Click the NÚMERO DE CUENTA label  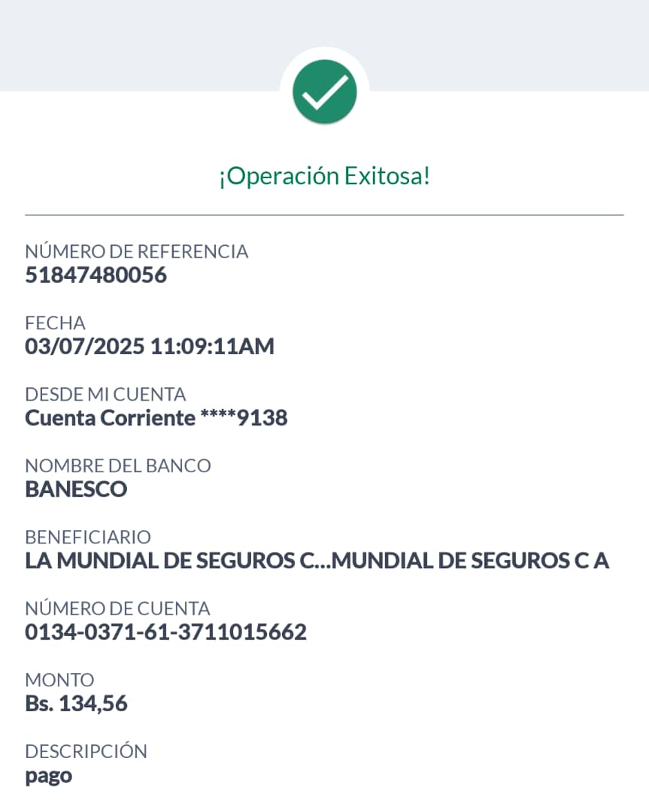(x=117, y=609)
